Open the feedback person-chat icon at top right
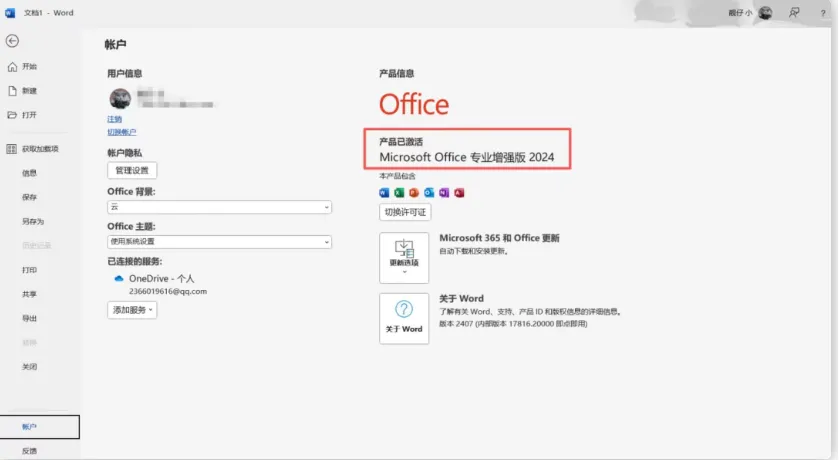 tap(794, 13)
